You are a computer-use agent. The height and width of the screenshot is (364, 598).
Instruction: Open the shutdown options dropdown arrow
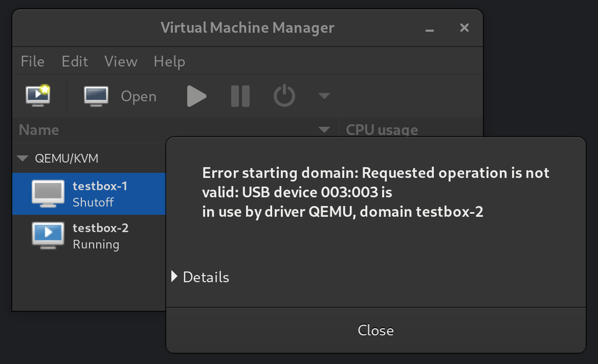(x=324, y=96)
